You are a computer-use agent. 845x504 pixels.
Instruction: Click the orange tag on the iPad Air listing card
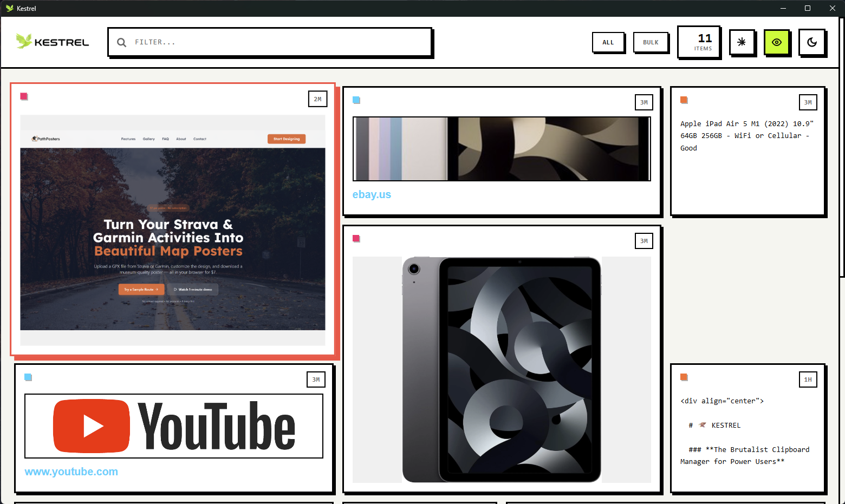pyautogui.click(x=684, y=100)
